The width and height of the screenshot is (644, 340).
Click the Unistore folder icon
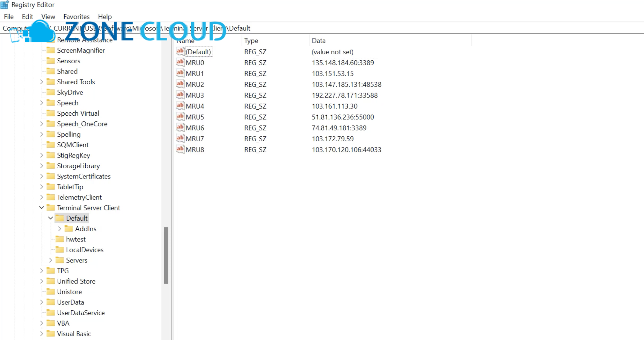click(51, 291)
